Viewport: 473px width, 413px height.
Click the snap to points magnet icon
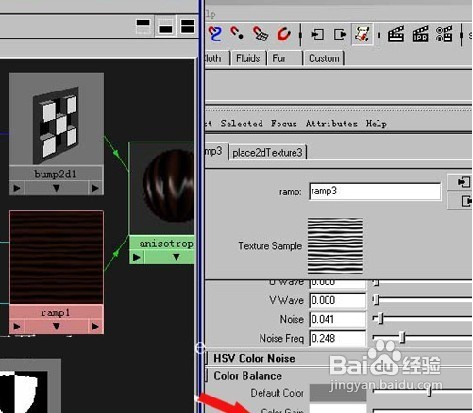pyautogui.click(x=237, y=33)
